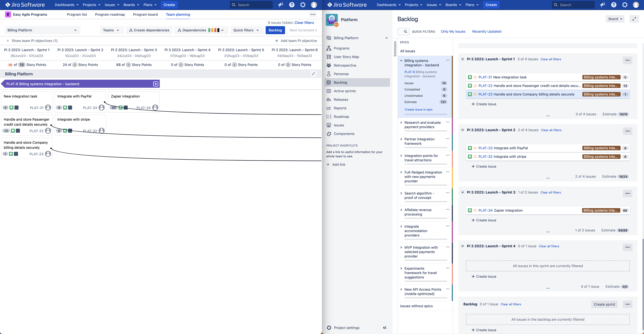Collapse Sprint 2 section in backlog
Screen dimensions: 644x334
[x=462, y=130]
